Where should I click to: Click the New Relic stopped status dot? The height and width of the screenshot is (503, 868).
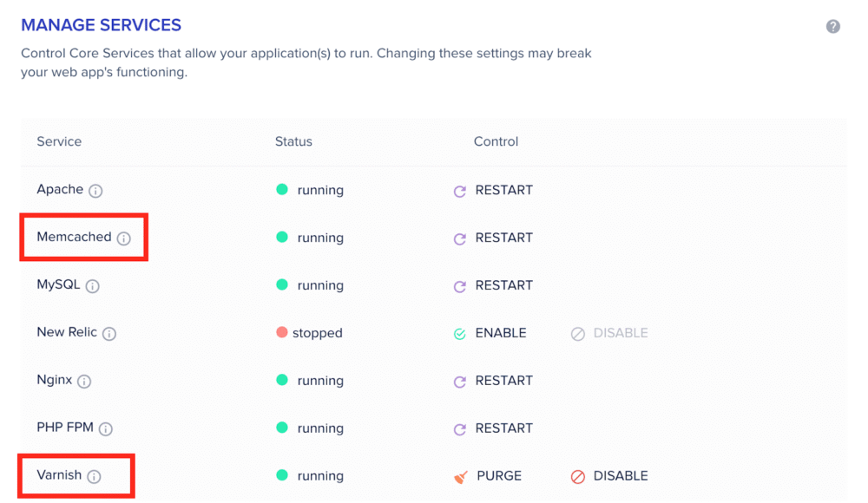(282, 333)
